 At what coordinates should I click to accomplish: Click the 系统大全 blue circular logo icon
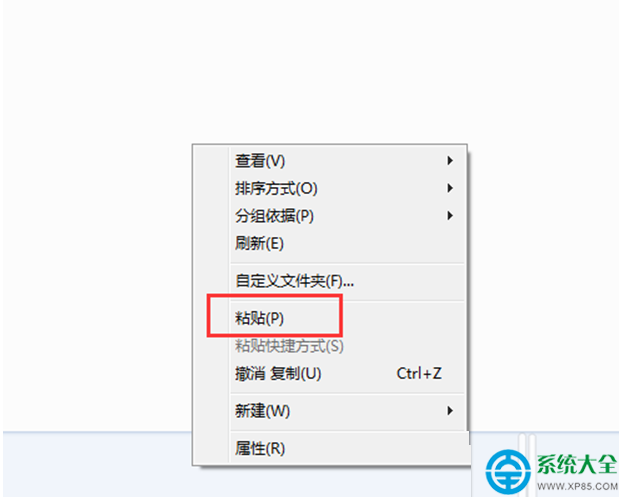[508, 472]
